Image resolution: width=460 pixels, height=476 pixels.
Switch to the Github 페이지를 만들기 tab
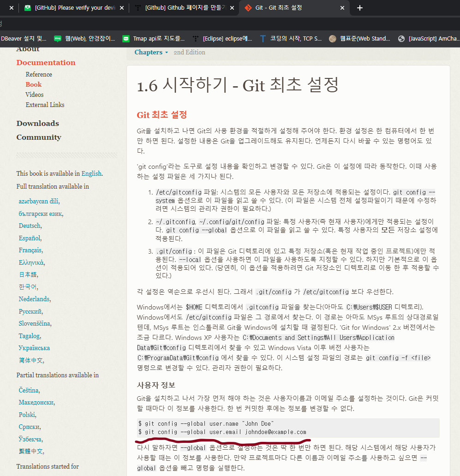pyautogui.click(x=184, y=7)
